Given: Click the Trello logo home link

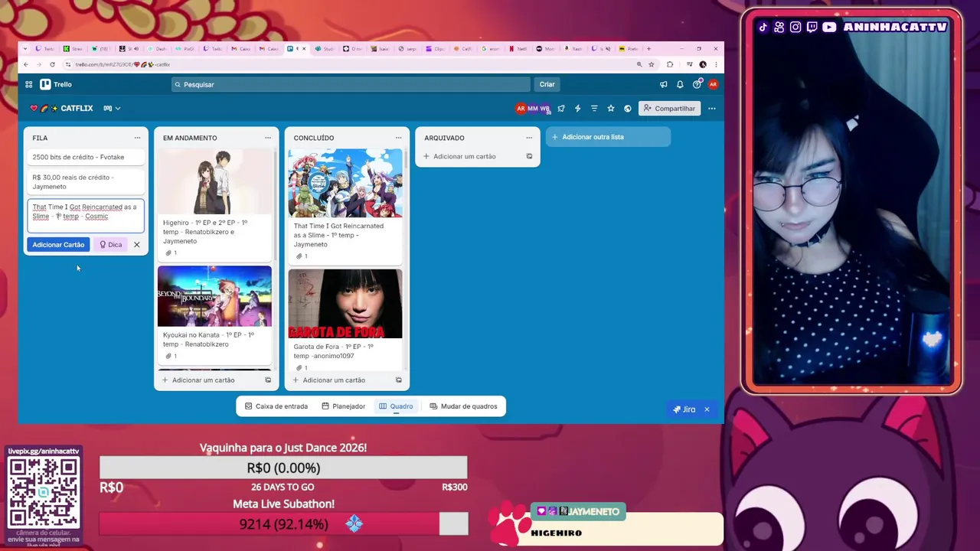Looking at the screenshot, I should click(x=56, y=84).
